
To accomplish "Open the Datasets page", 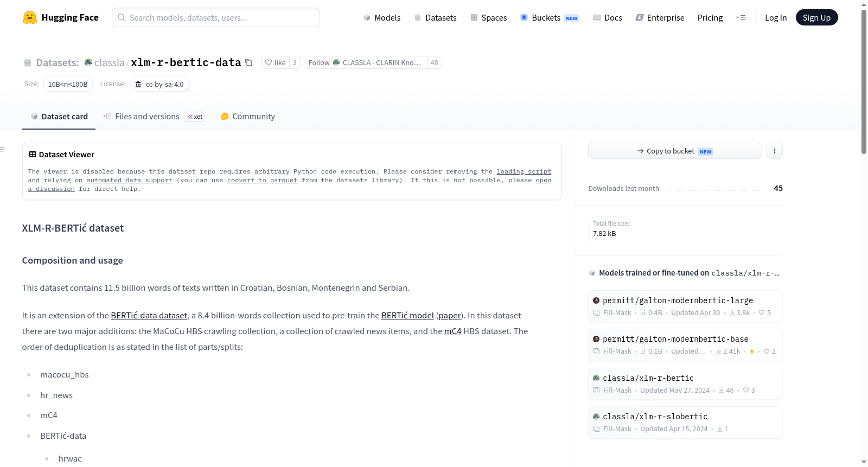I will point(436,17).
